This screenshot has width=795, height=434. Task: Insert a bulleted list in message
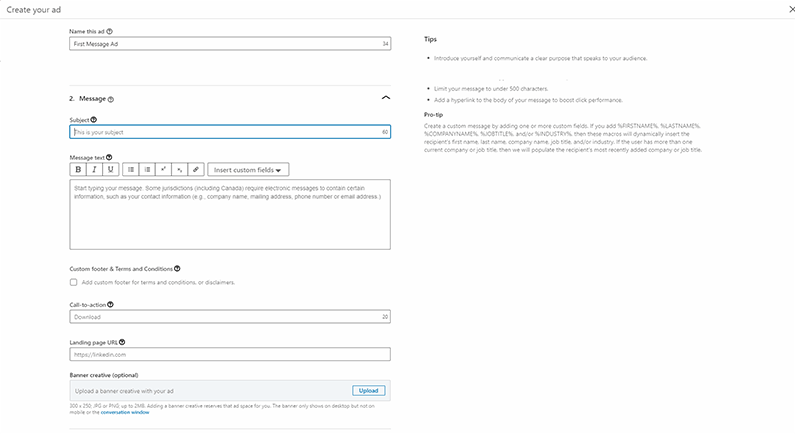click(x=131, y=170)
